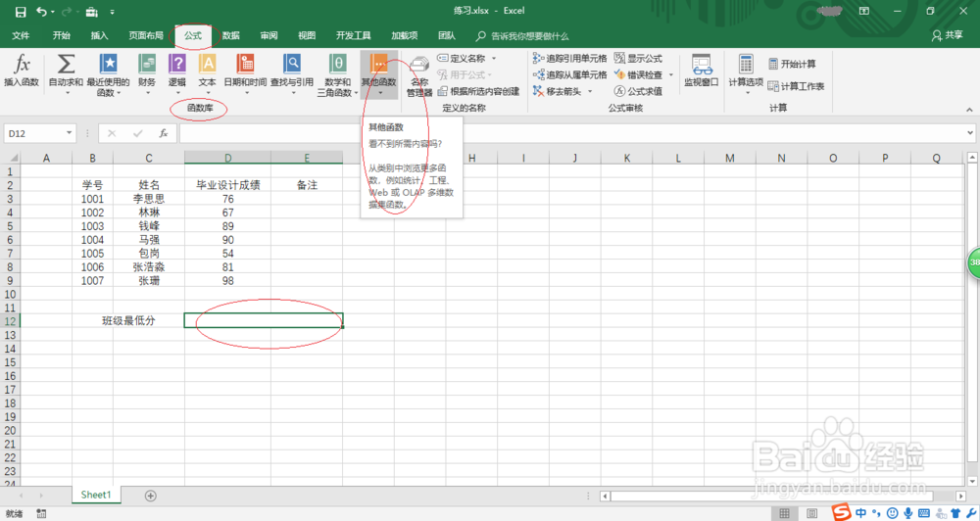Switch to the Insert (插入) tab
Viewport: 980px width, 521px height.
pos(99,35)
